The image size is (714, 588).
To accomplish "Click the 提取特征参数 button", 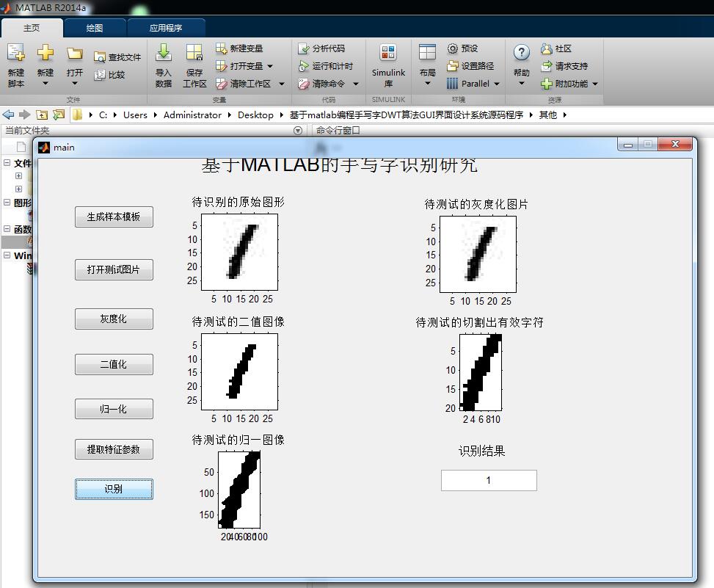I will 114,449.
